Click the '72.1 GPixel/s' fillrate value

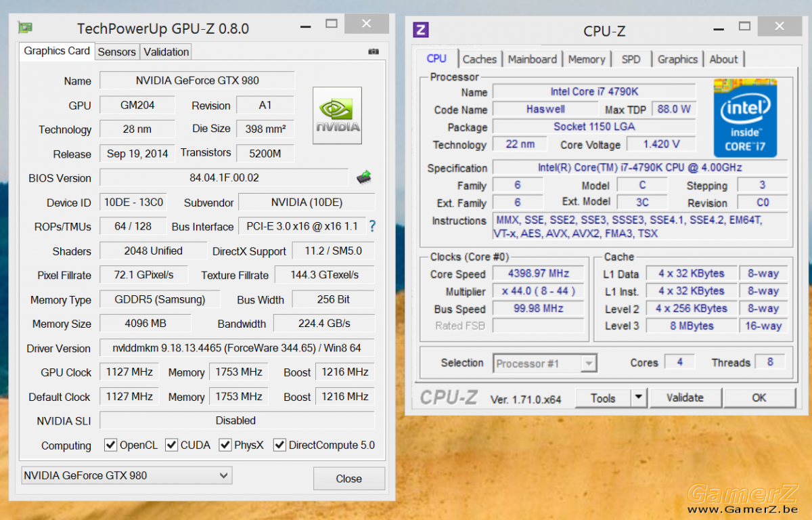(143, 275)
